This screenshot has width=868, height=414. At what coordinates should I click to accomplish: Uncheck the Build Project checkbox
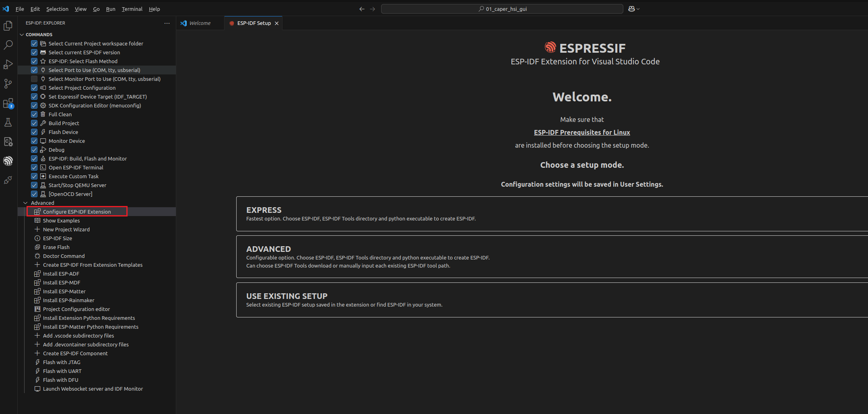pos(34,123)
